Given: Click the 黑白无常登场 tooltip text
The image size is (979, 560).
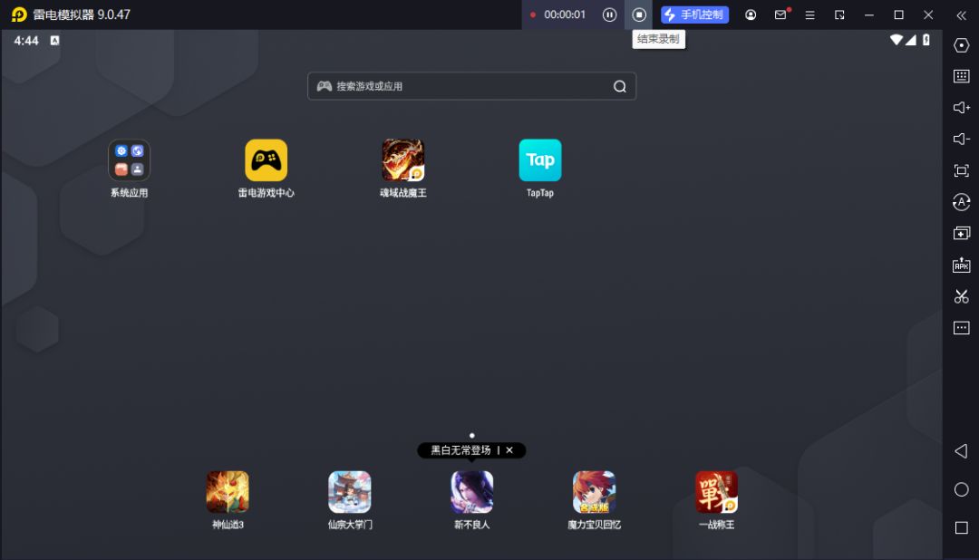Looking at the screenshot, I should [x=460, y=450].
